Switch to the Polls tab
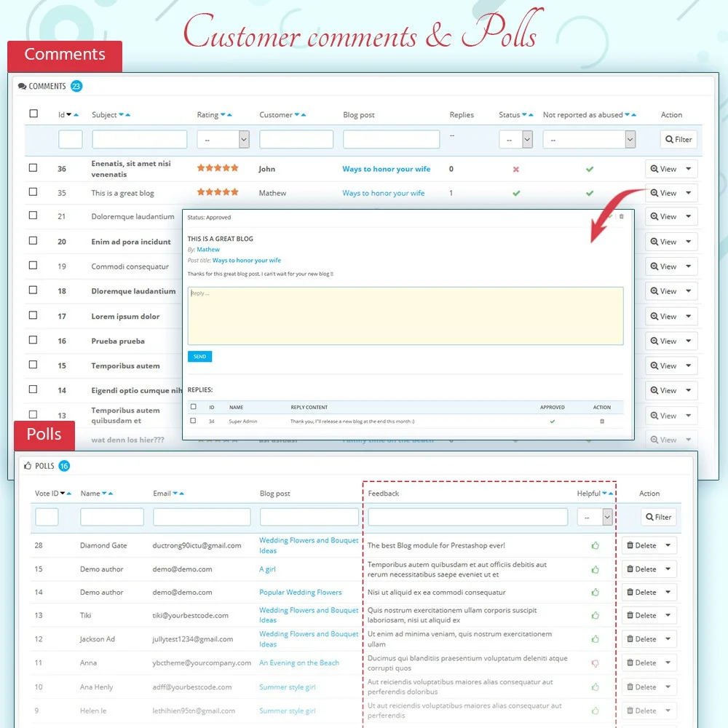The image size is (728, 728). pyautogui.click(x=44, y=435)
